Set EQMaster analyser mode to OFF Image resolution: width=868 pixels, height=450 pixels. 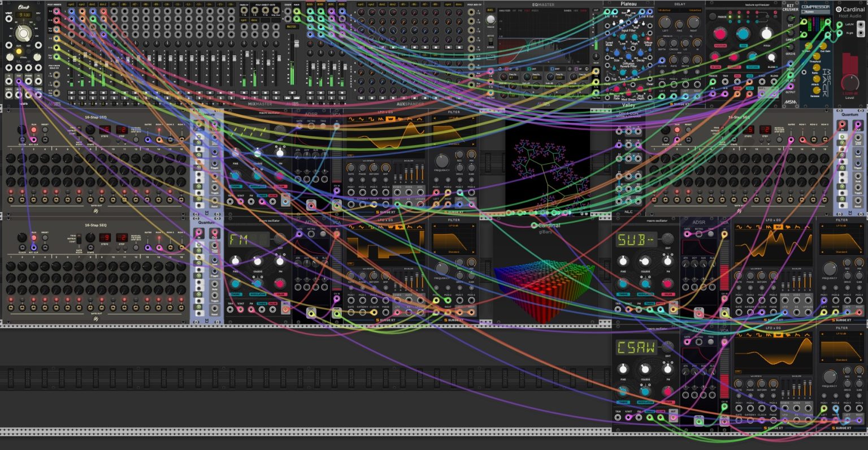[x=514, y=11]
